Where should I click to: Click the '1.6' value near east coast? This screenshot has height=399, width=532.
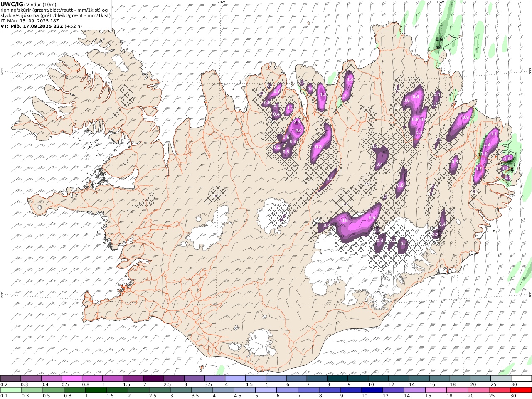coord(507,158)
